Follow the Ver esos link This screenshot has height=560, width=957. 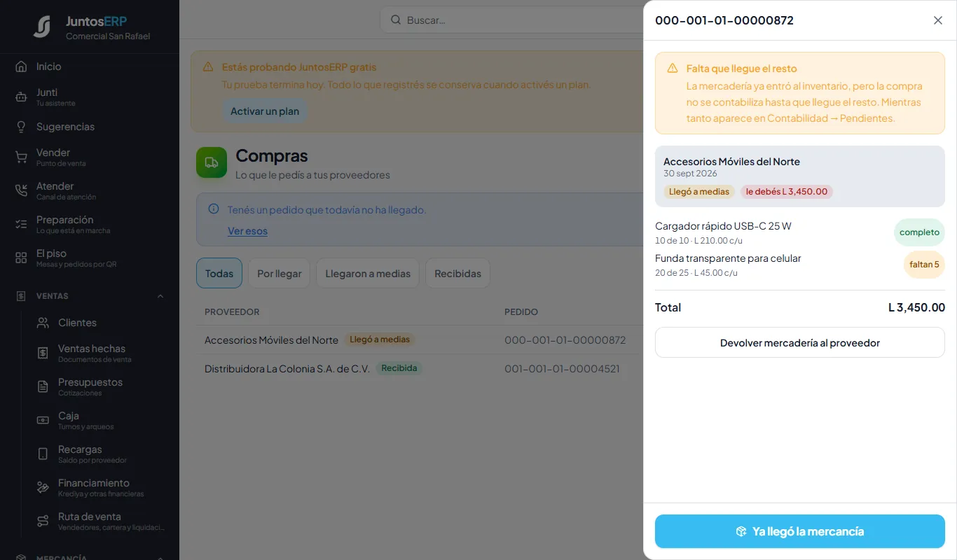pyautogui.click(x=247, y=230)
